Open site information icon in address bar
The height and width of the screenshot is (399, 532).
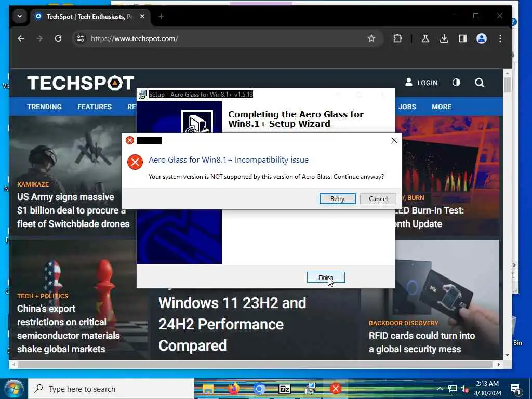tap(81, 38)
